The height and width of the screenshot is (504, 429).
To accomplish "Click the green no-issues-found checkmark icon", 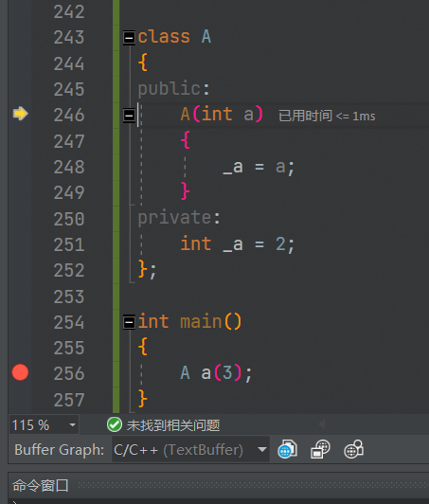I will [115, 424].
